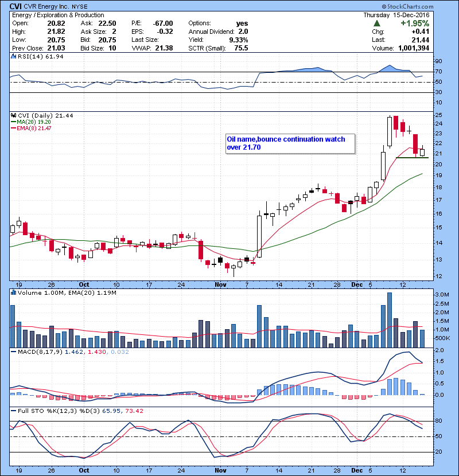Click the Volume figure 1,001,394
The image size is (459, 476).
(414, 48)
